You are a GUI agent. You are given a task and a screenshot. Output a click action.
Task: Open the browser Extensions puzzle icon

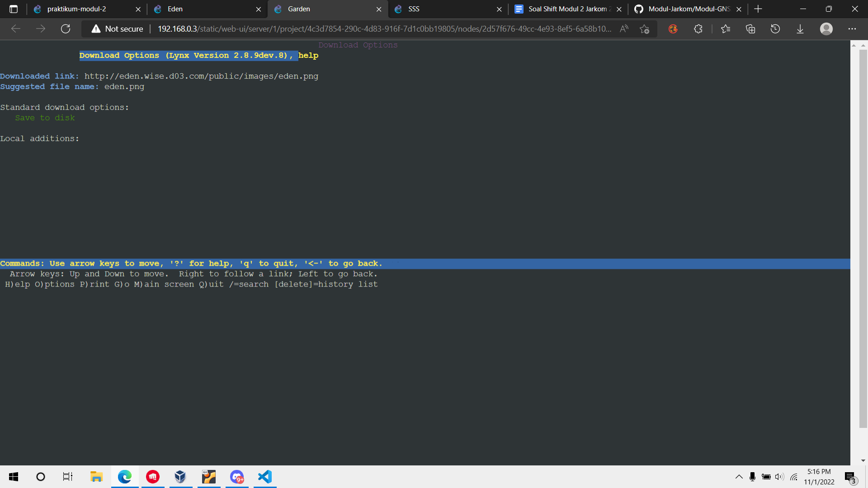(698, 29)
